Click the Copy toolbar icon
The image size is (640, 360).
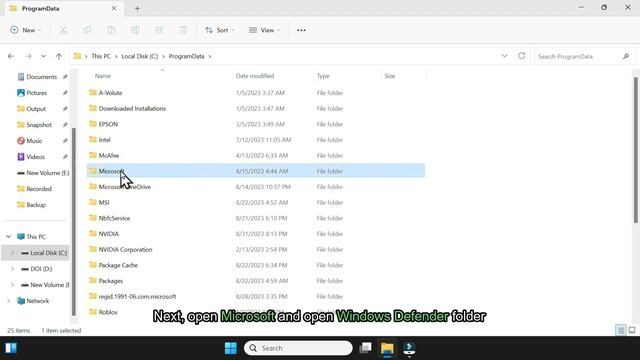pyautogui.click(x=87, y=30)
